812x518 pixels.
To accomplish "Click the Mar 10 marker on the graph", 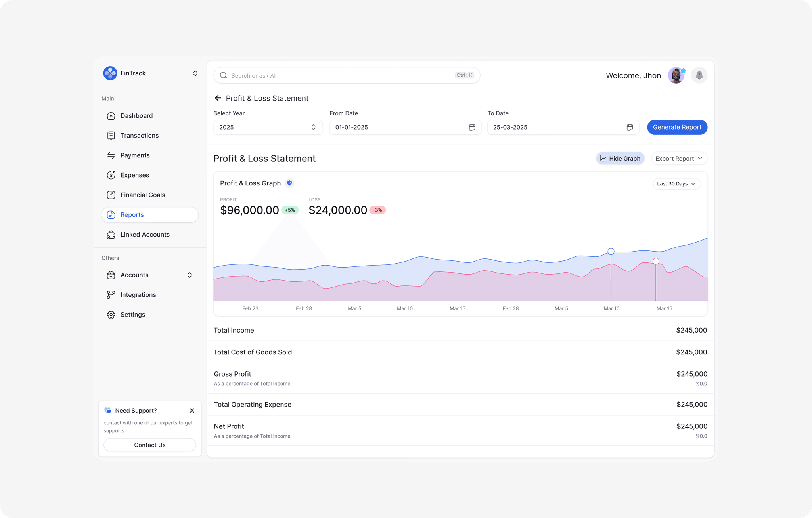I will click(611, 251).
